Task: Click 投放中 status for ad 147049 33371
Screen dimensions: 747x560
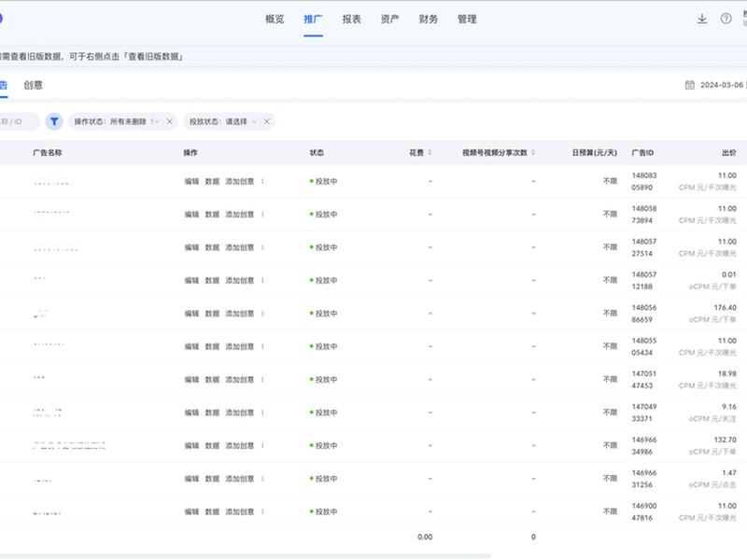Action: [323, 413]
